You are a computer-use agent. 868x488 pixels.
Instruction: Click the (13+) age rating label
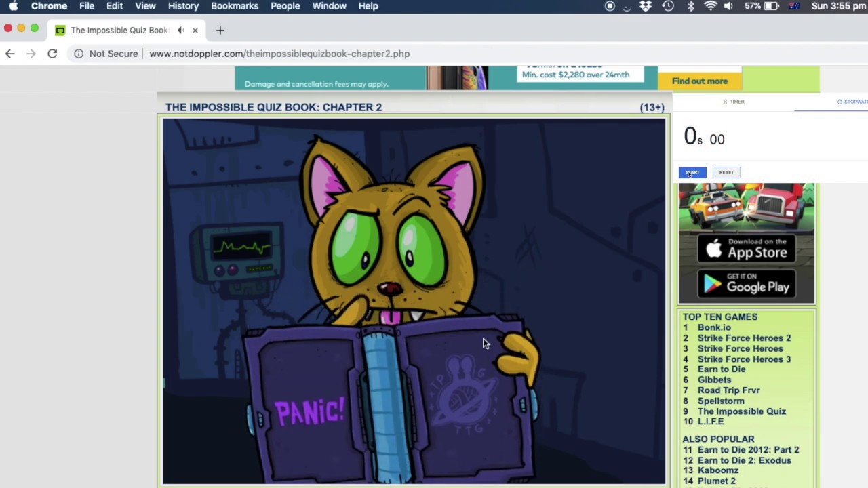tap(652, 107)
